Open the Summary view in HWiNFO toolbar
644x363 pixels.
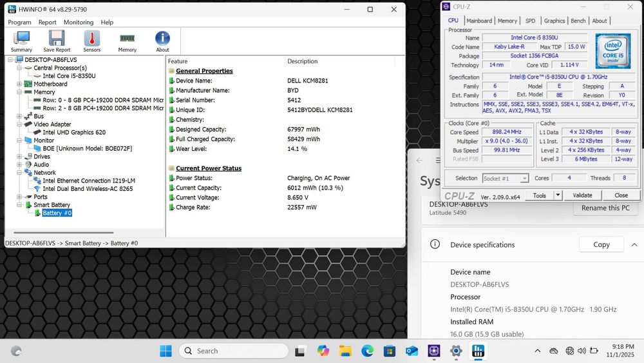click(x=21, y=41)
